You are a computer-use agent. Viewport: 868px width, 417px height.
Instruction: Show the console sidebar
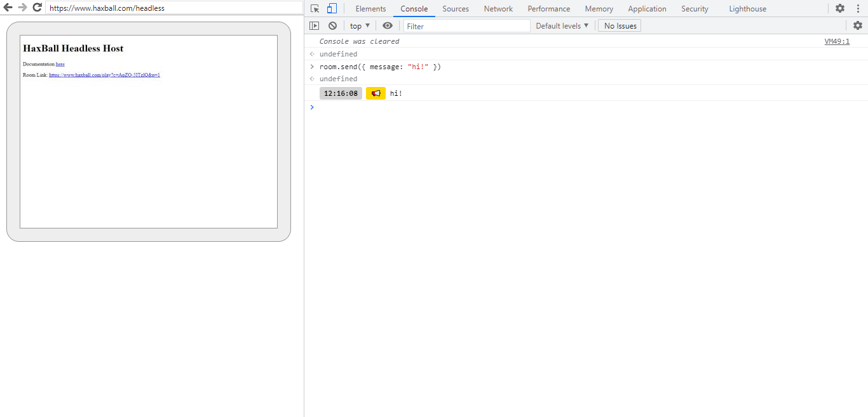coord(315,25)
